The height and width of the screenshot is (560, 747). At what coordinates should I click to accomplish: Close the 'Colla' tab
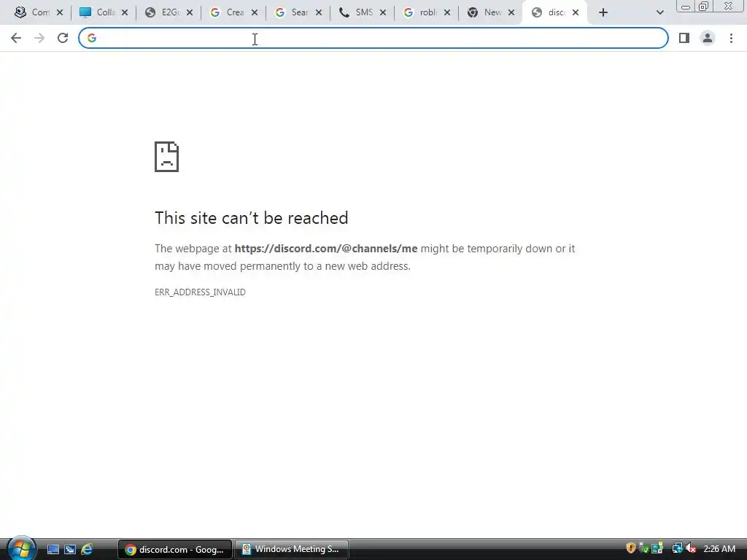(x=124, y=12)
